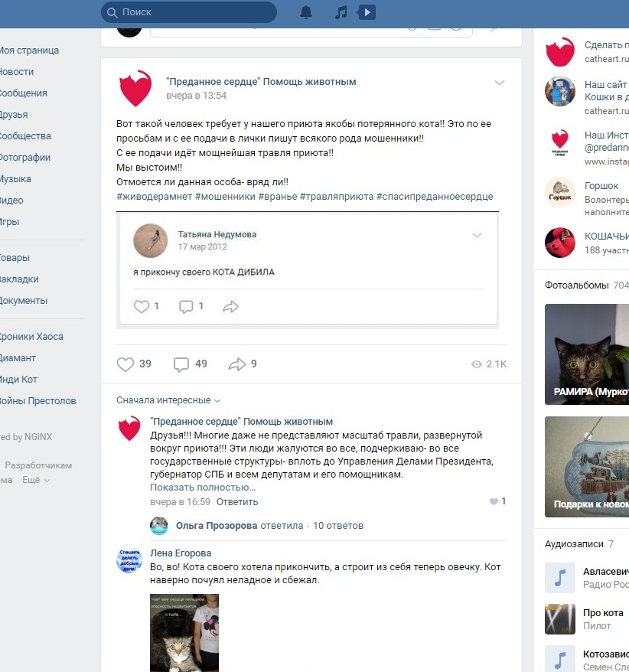Expand the main post options chevron
The width and height of the screenshot is (629, 672).
point(499,83)
